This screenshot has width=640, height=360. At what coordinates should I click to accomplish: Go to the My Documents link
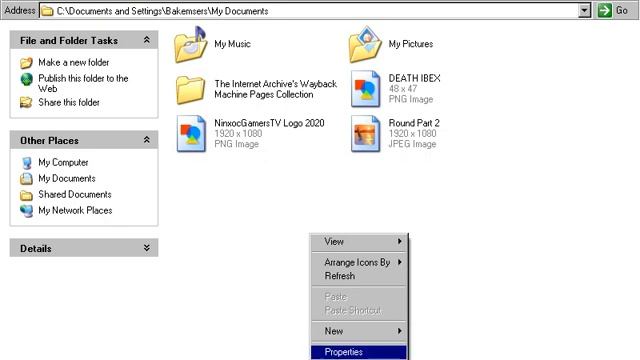[x=67, y=178]
